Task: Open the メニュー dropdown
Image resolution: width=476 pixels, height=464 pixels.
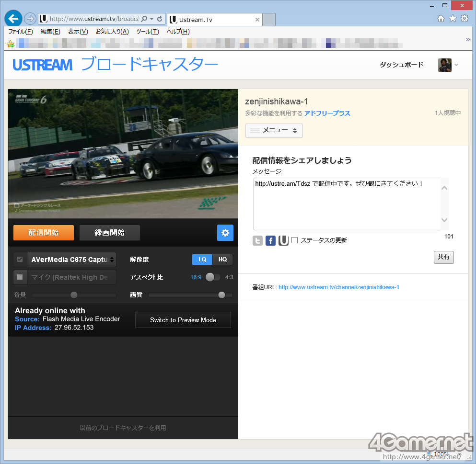Action: [x=274, y=131]
